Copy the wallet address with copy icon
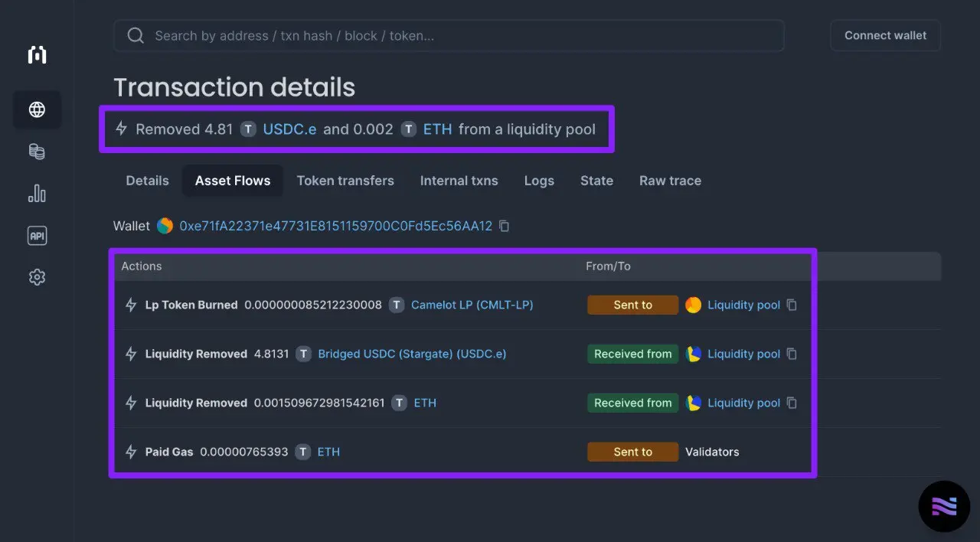 point(504,226)
